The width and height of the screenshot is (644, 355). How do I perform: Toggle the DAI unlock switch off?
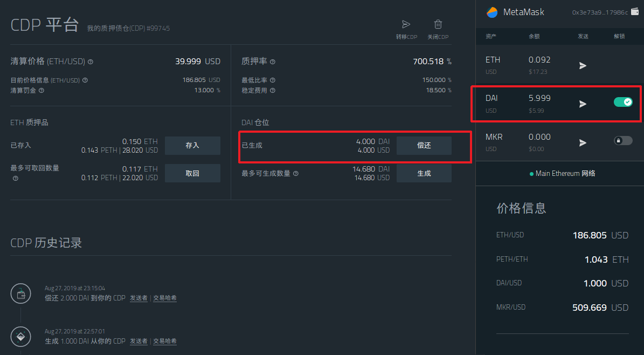click(x=623, y=102)
